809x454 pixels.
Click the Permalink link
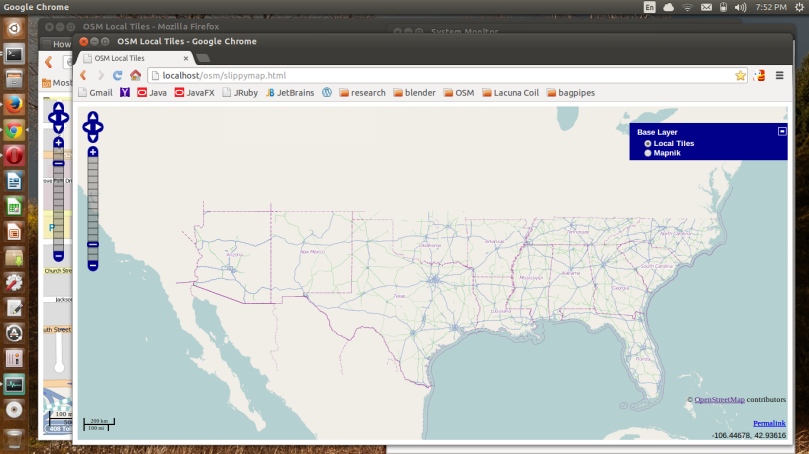click(x=769, y=423)
